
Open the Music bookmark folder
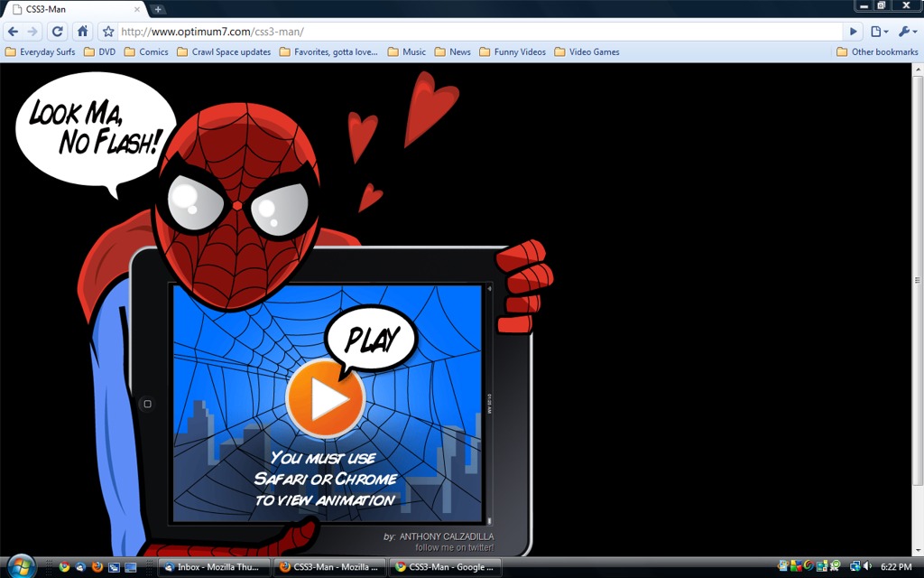407,51
